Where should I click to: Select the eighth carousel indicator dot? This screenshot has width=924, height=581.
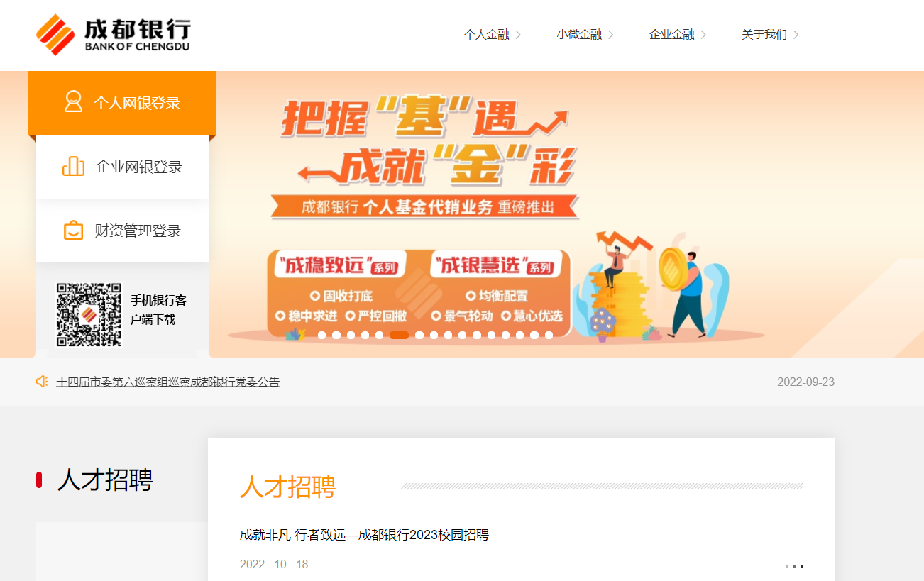[434, 336]
